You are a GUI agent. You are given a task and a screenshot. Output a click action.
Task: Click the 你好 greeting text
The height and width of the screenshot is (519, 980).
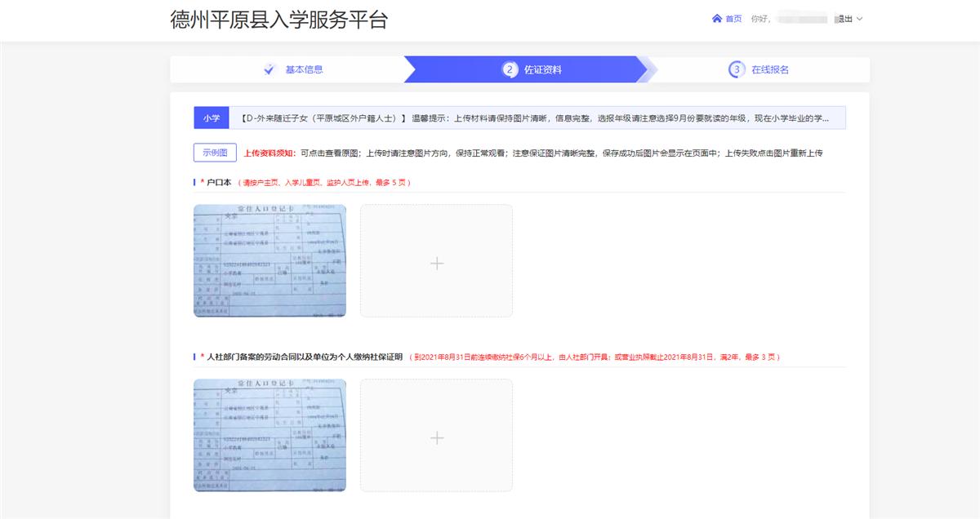tap(760, 19)
